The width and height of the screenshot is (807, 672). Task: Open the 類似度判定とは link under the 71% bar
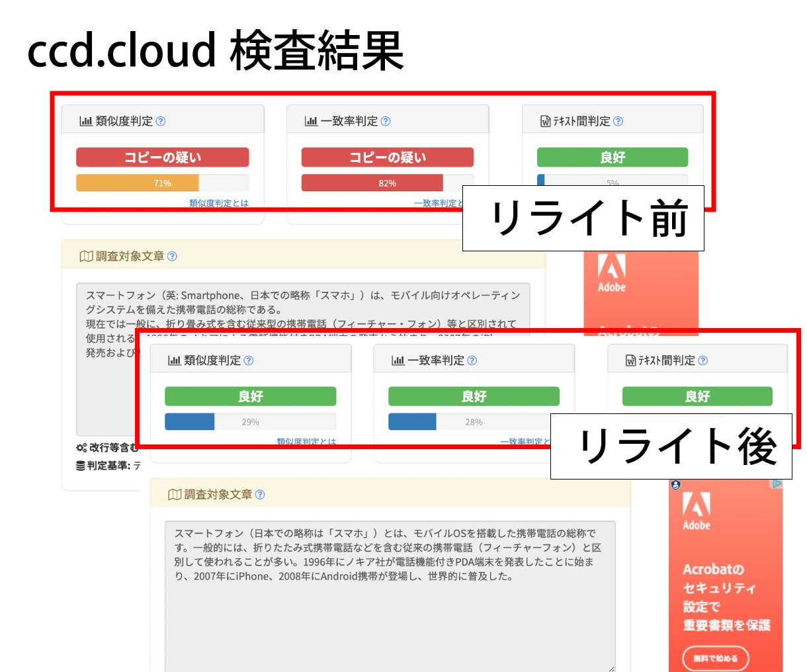point(219,203)
